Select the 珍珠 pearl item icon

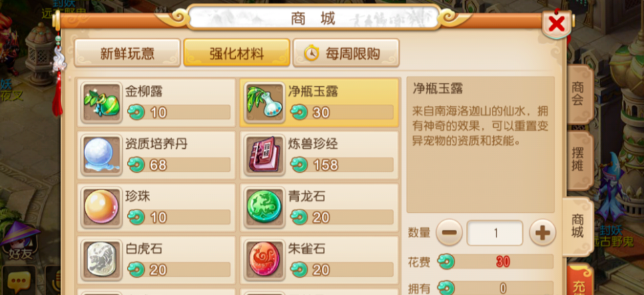point(101,207)
